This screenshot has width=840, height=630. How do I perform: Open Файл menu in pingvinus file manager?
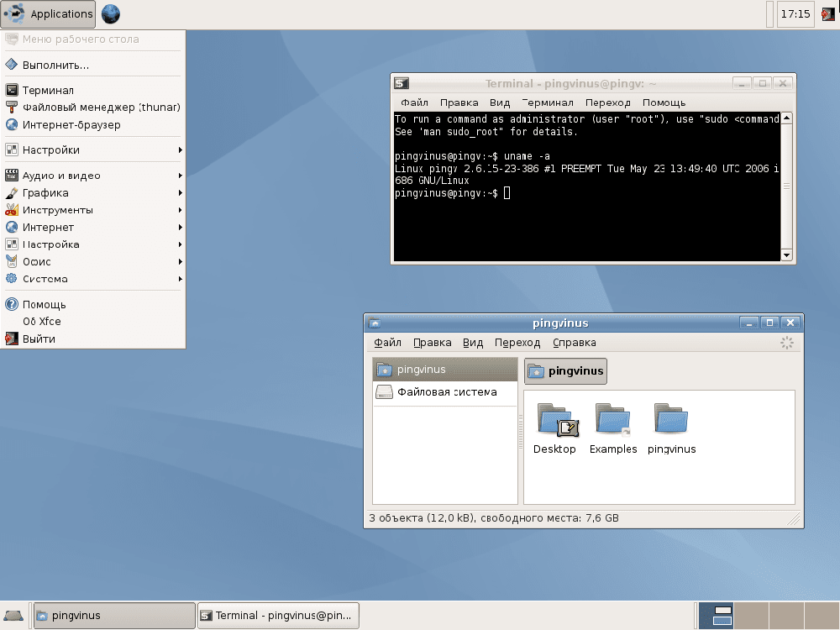[x=387, y=343]
